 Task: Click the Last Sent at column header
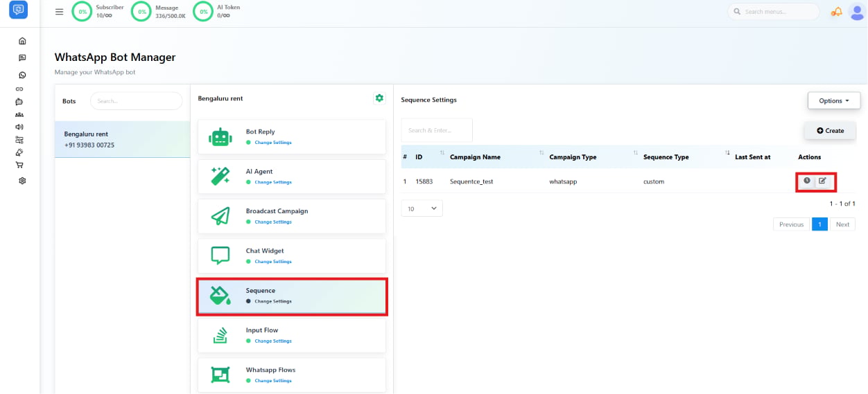[753, 157]
